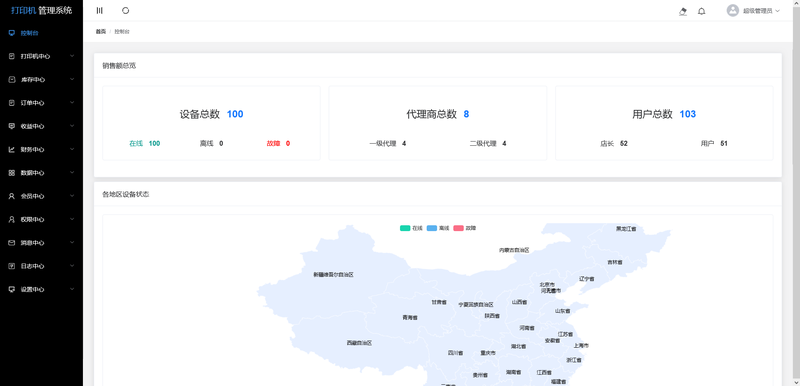Click the 首页 breadcrumb link
The width and height of the screenshot is (800, 386).
point(101,32)
